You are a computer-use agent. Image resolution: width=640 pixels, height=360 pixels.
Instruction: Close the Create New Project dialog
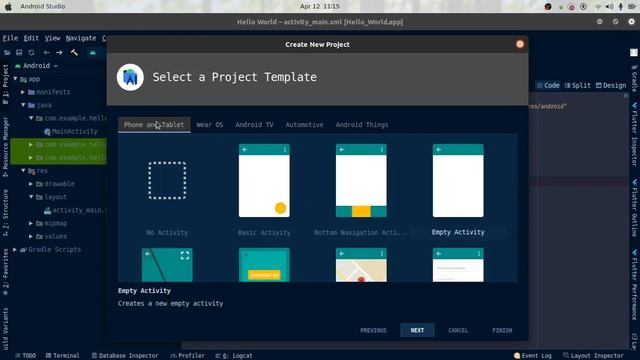(520, 44)
